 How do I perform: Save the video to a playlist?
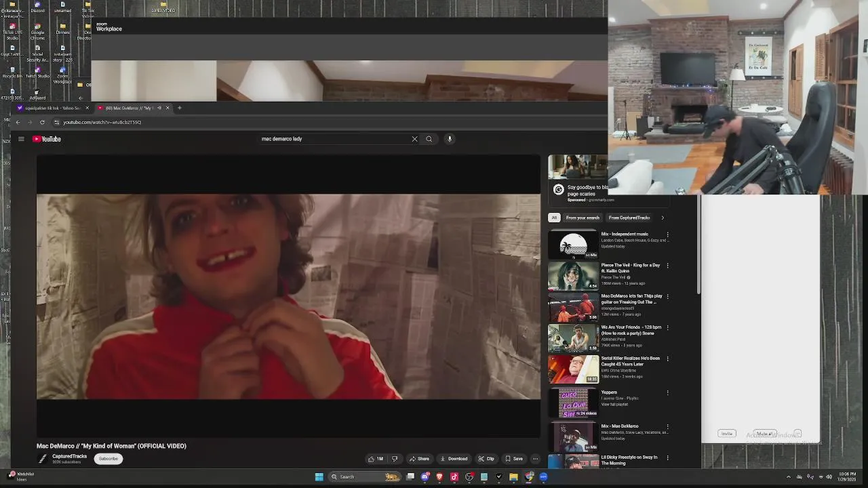click(514, 459)
